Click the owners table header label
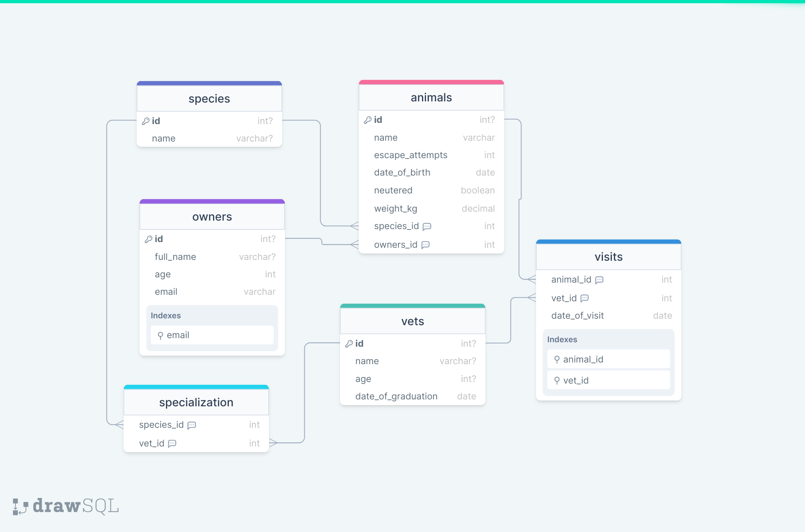The height and width of the screenshot is (532, 805). [x=210, y=217]
